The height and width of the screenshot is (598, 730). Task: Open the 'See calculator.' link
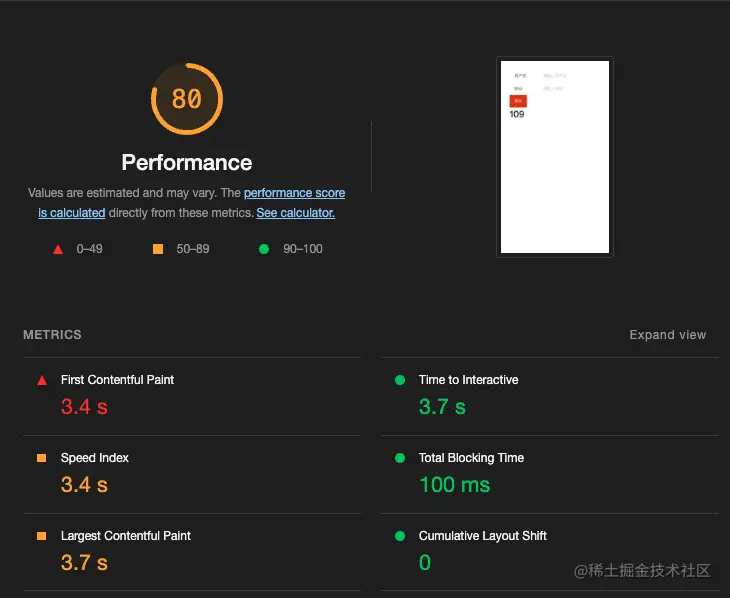pos(295,213)
